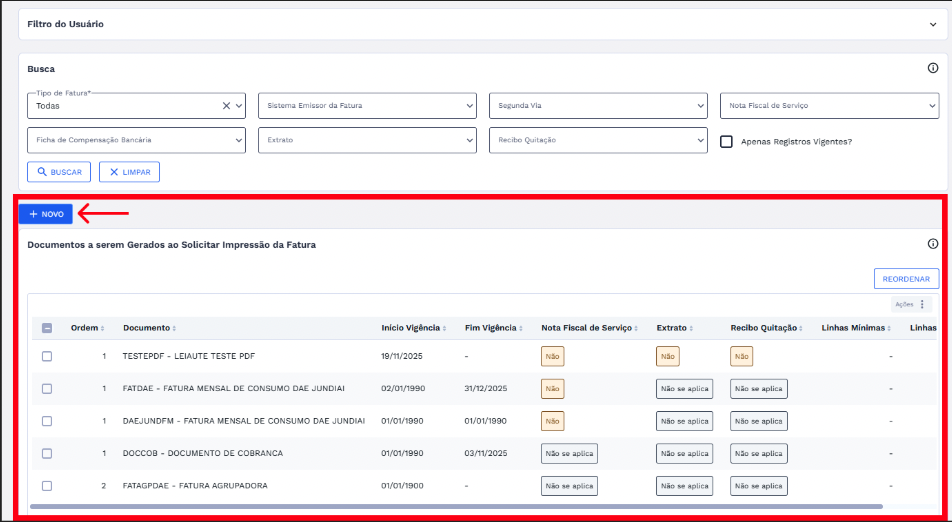
Task: Open the Ações three-dot menu
Action: coord(921,304)
